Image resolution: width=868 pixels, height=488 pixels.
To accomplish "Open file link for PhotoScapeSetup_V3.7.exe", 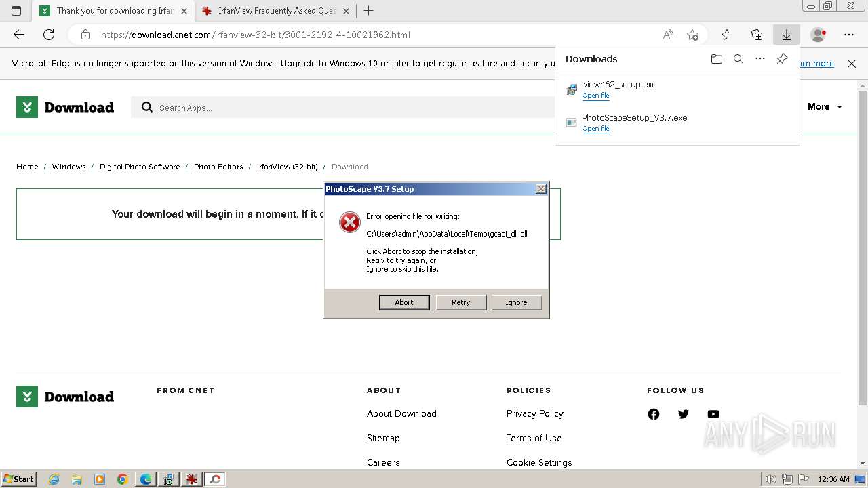I will point(595,129).
